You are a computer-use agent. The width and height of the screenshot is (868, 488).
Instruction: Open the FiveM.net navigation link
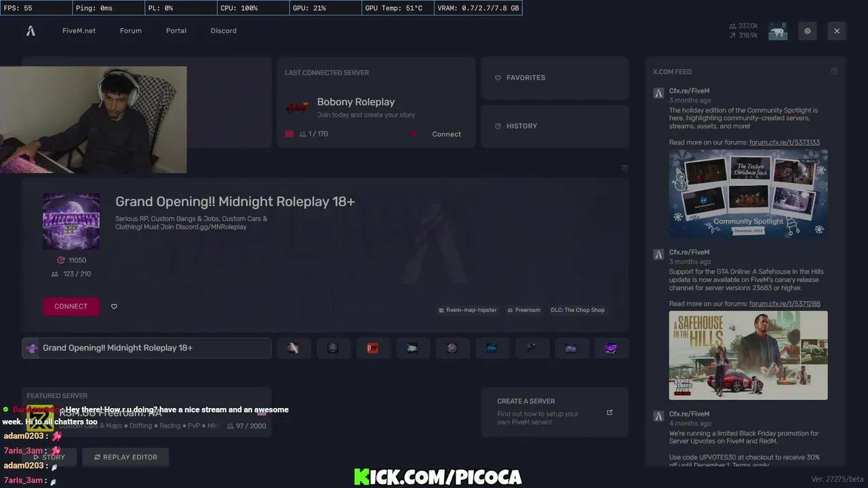[79, 30]
